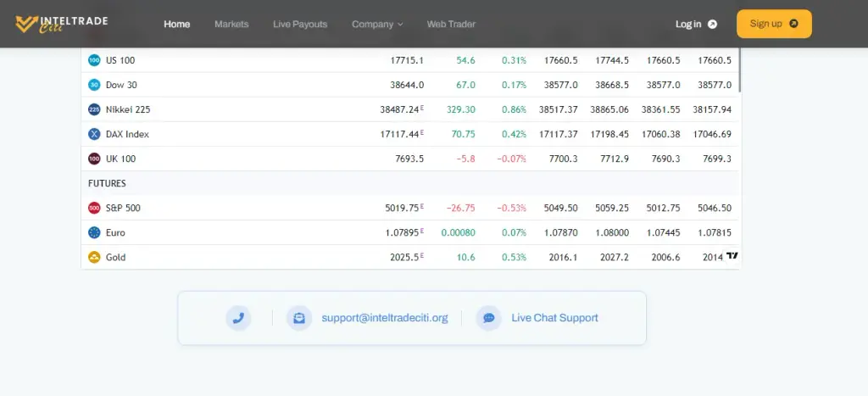Screen dimensions: 868x396
Task: Select the US 100 row name
Action: pos(120,60)
